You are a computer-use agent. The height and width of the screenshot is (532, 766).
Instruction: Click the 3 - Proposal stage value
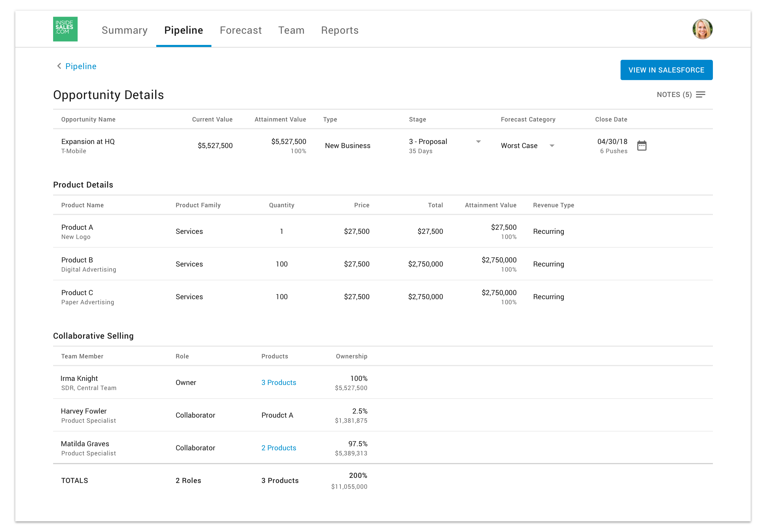428,142
